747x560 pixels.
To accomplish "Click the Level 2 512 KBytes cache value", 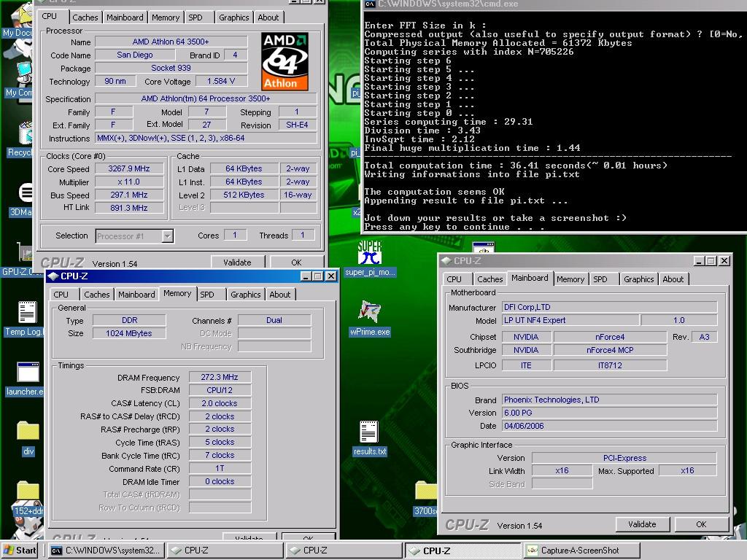I will pyautogui.click(x=244, y=195).
